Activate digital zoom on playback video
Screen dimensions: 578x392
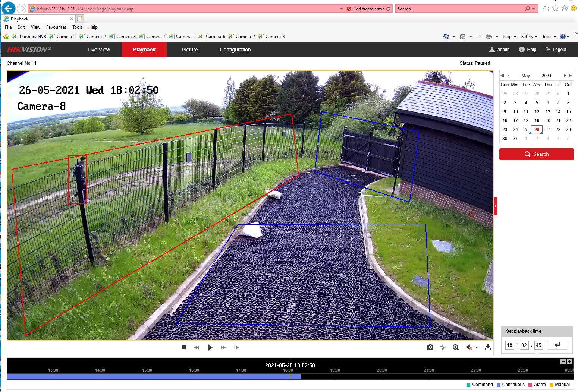coord(455,347)
